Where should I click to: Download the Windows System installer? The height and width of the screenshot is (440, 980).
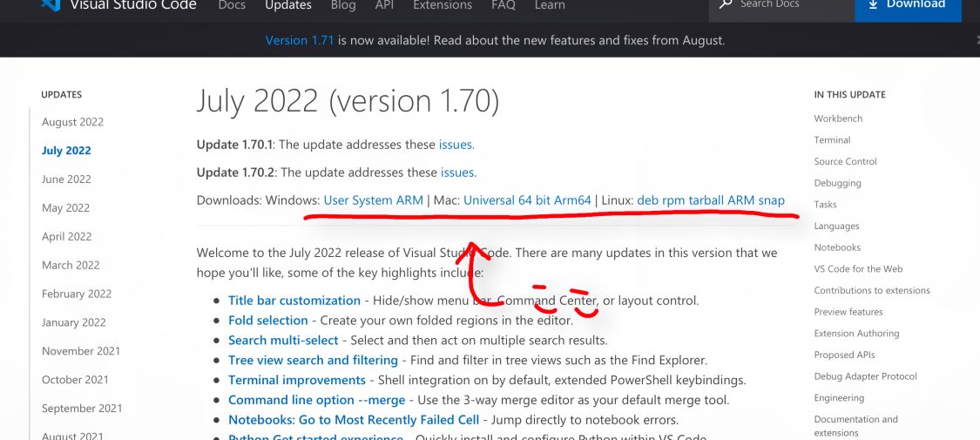[373, 200]
